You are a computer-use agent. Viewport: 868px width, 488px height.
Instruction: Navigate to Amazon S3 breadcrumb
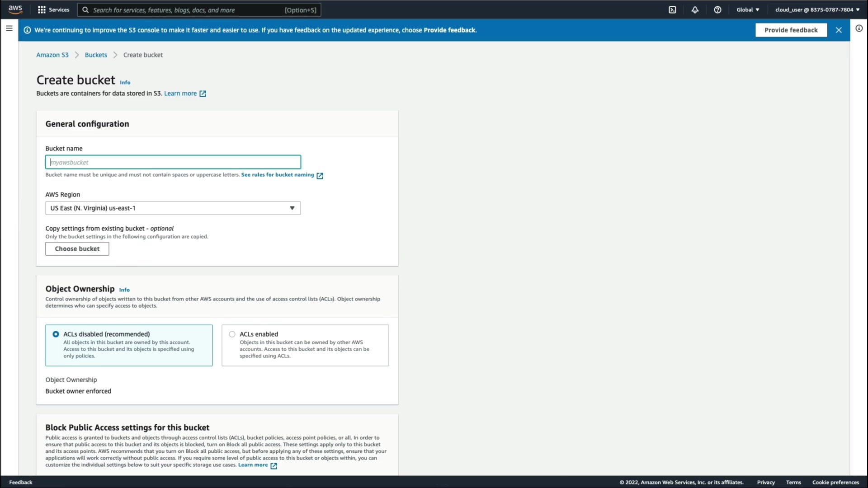[x=52, y=55]
